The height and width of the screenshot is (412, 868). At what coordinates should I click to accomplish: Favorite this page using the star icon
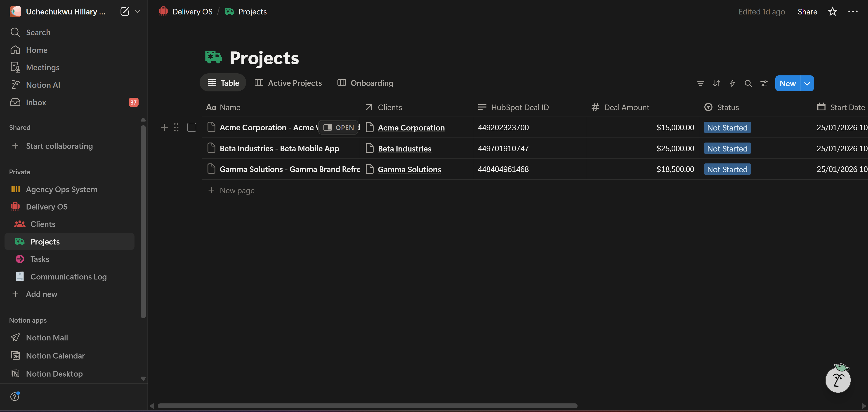tap(832, 11)
